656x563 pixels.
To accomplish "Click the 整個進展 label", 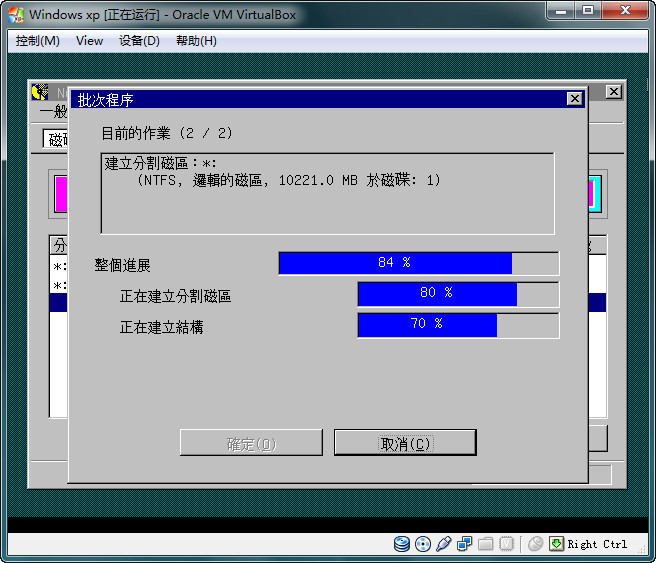I will click(x=122, y=265).
